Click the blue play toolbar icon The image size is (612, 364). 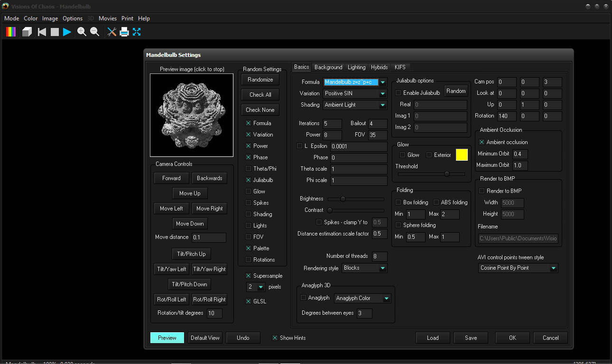coord(67,32)
